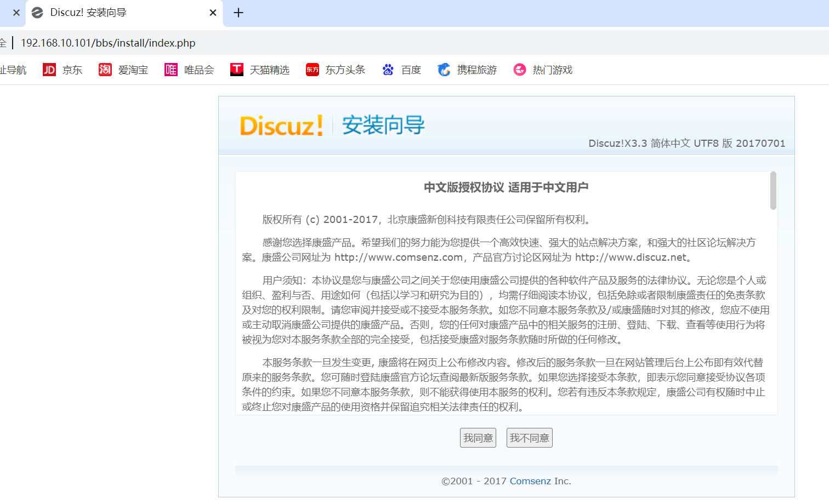Click the 我不同意 disagree button

529,438
